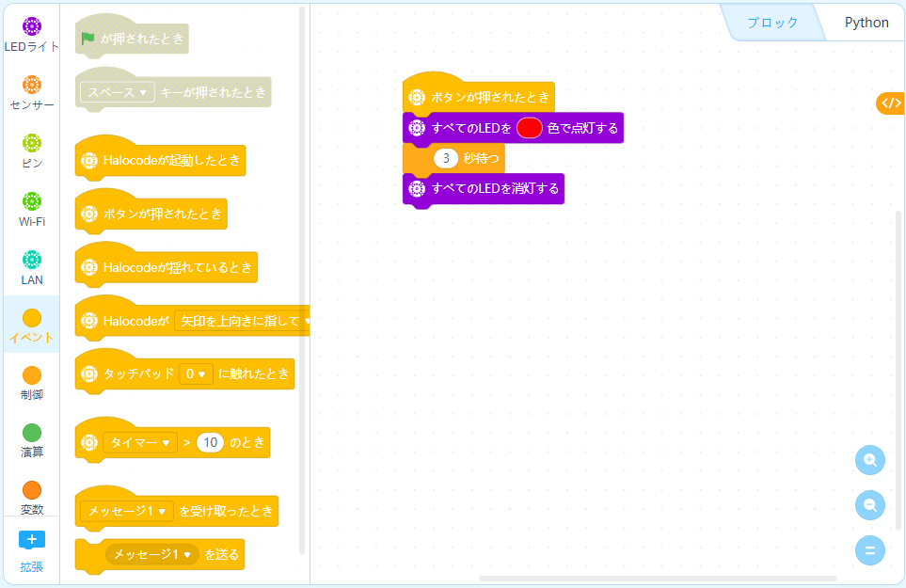Click the workspace horizontal scrollbar
Image resolution: width=906 pixels, height=588 pixels.
[658, 579]
